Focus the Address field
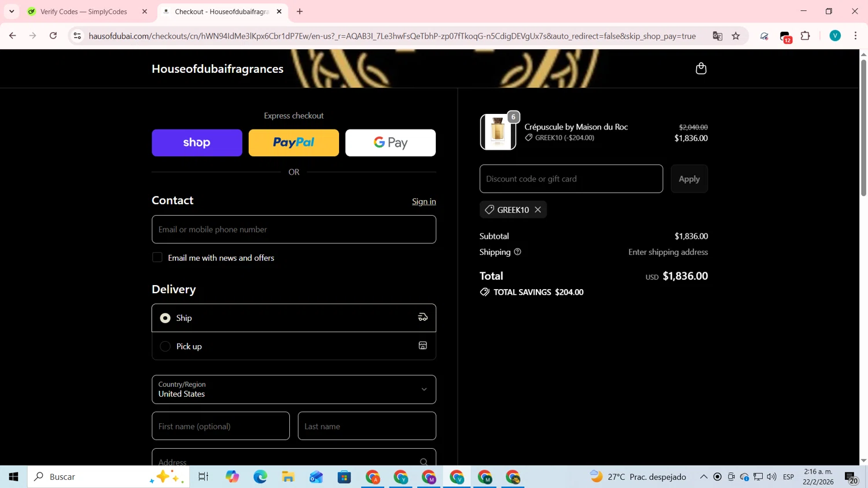Screen dimensions: 868x488 pos(294,457)
